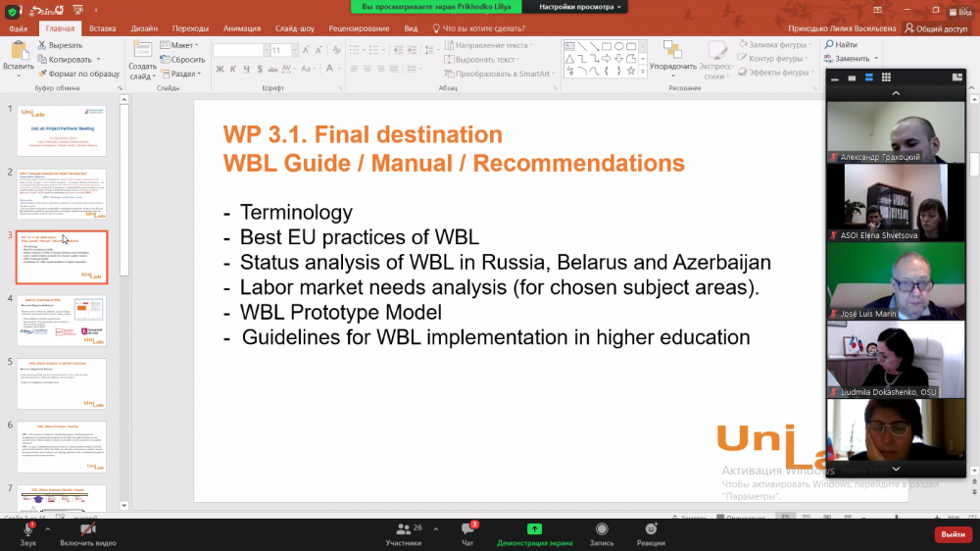980x551 pixels.
Task: Switch to the Review (Рецензирование) tab
Action: (x=359, y=28)
